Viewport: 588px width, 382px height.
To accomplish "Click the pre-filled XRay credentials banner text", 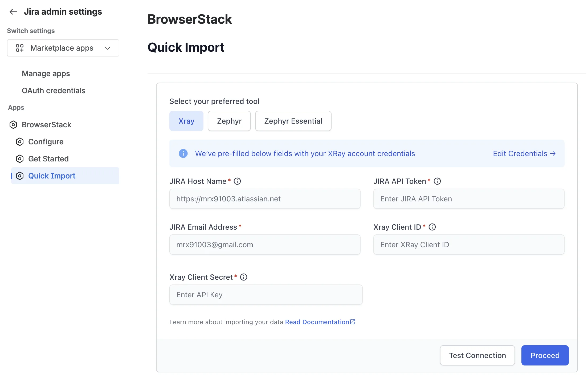I will tap(305, 153).
